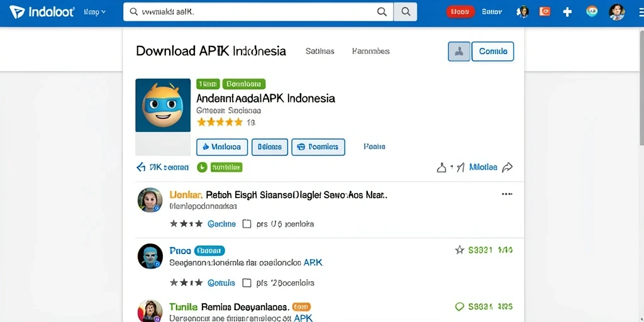Open the header text link beside red button
Viewport: 644px width, 322px height.
[492, 12]
